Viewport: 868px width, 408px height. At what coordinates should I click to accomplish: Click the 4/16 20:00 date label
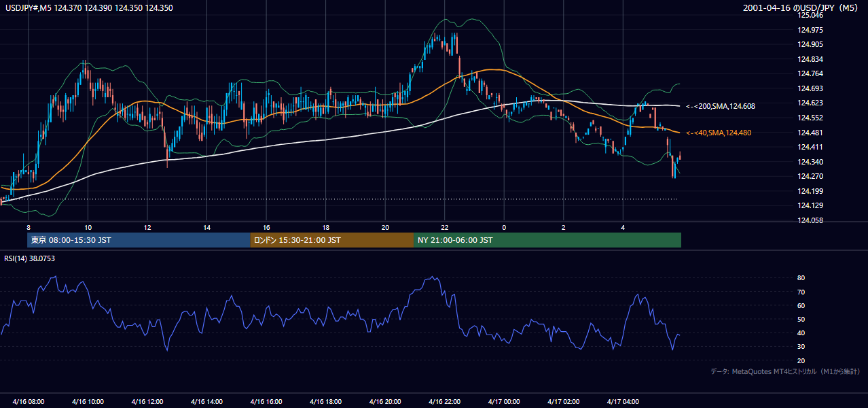(x=385, y=401)
